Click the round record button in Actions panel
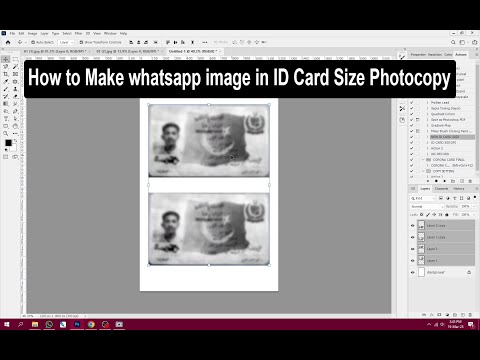 click(x=436, y=181)
